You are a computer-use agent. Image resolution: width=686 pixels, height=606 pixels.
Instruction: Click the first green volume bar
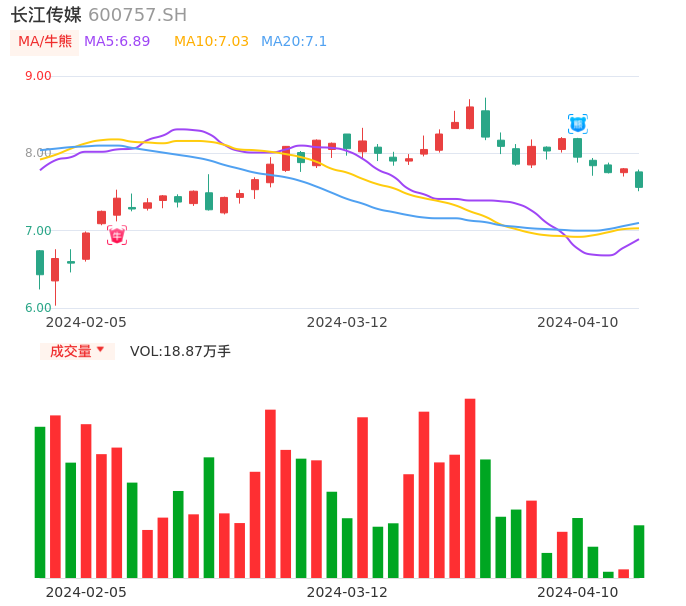tap(40, 502)
